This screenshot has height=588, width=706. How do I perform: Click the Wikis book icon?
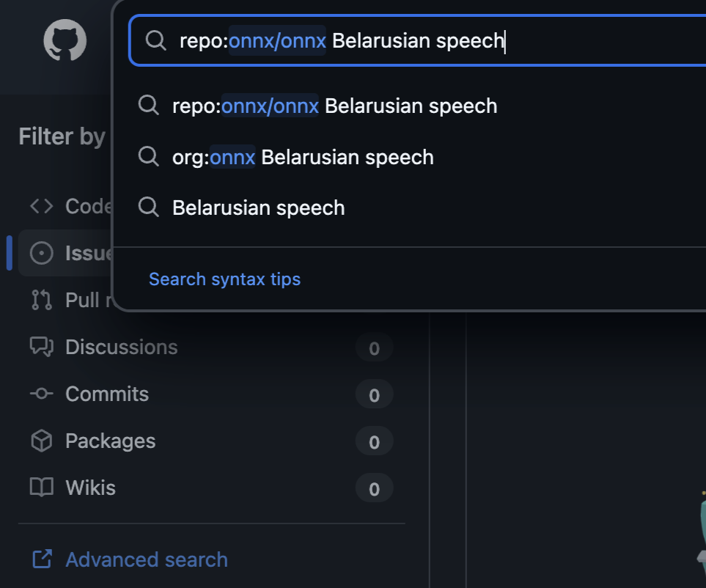click(x=42, y=488)
